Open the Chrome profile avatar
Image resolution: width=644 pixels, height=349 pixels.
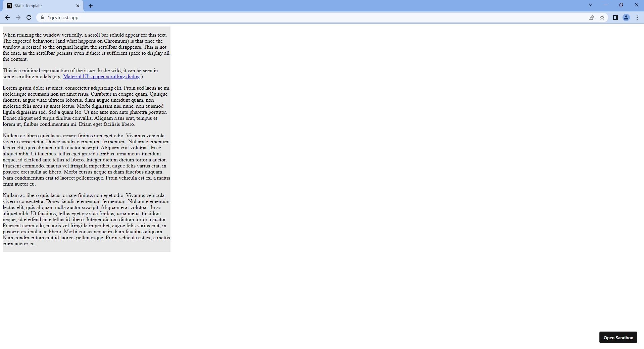click(x=626, y=17)
